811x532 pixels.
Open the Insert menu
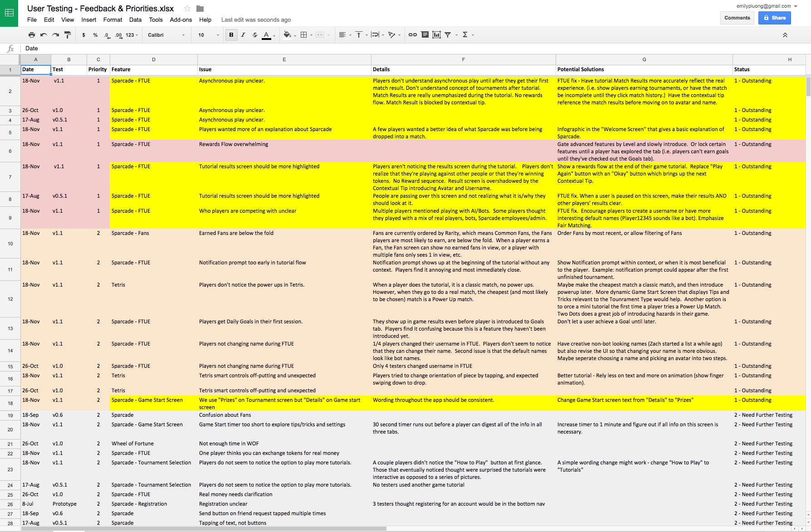[89, 20]
